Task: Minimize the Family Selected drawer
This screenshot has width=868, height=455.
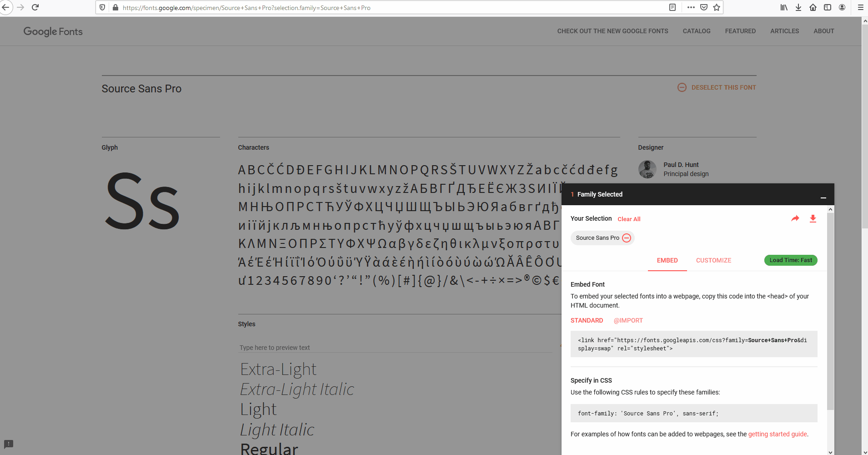Action: tap(823, 197)
